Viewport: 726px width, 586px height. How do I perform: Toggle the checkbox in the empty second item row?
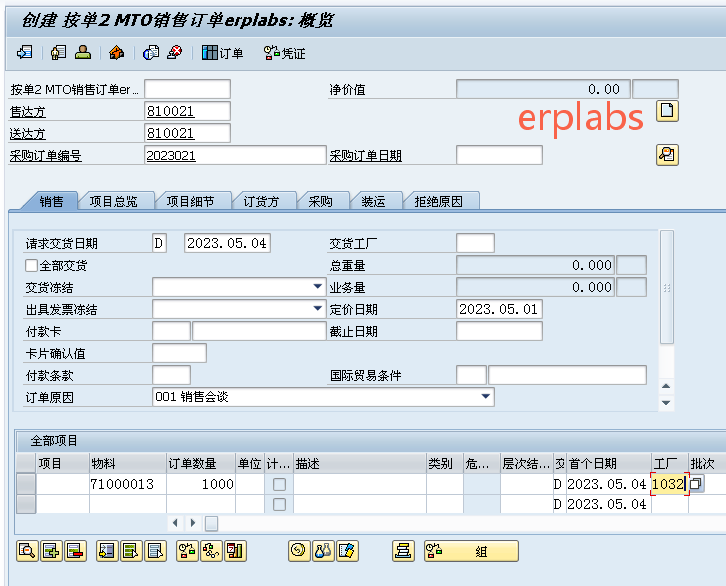tap(279, 504)
